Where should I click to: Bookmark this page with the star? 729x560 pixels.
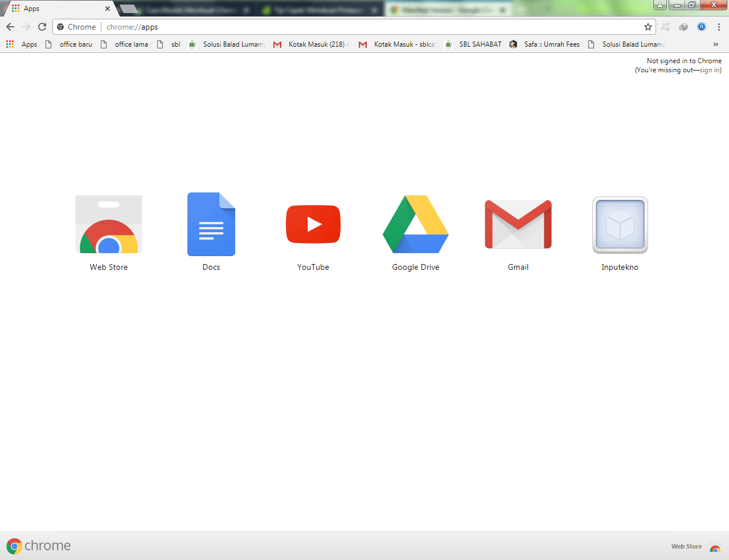tap(648, 27)
